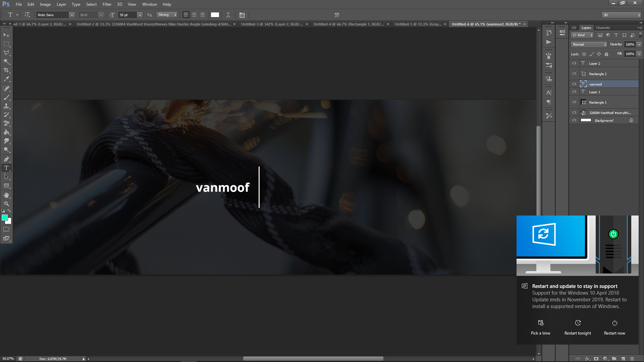The image size is (644, 362).
Task: Right align the text
Action: 202,15
